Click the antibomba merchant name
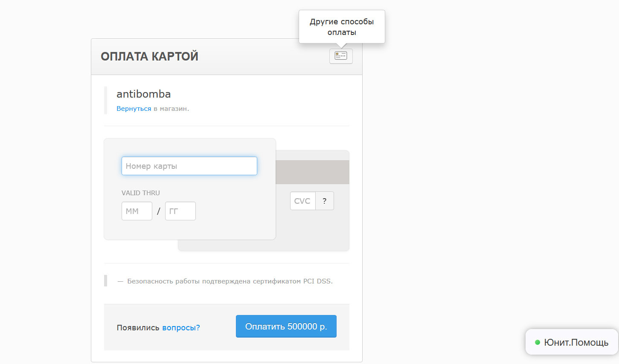Screen dimensions: 619x364 (x=143, y=94)
